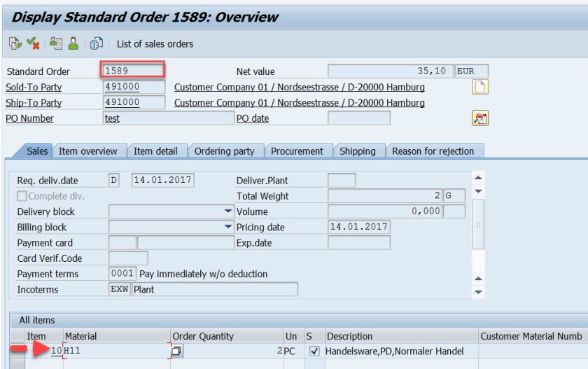
Task: Click the Description column header
Action: (401, 336)
